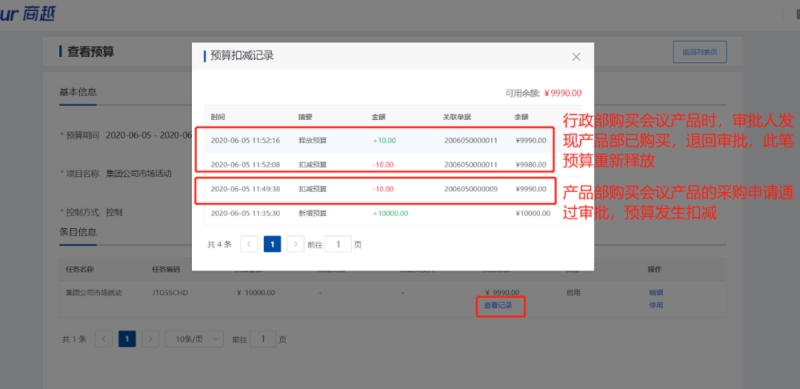Screen dimensions: 800x389
Task: Open the 10条/页 page size dropdown
Action: [194, 339]
